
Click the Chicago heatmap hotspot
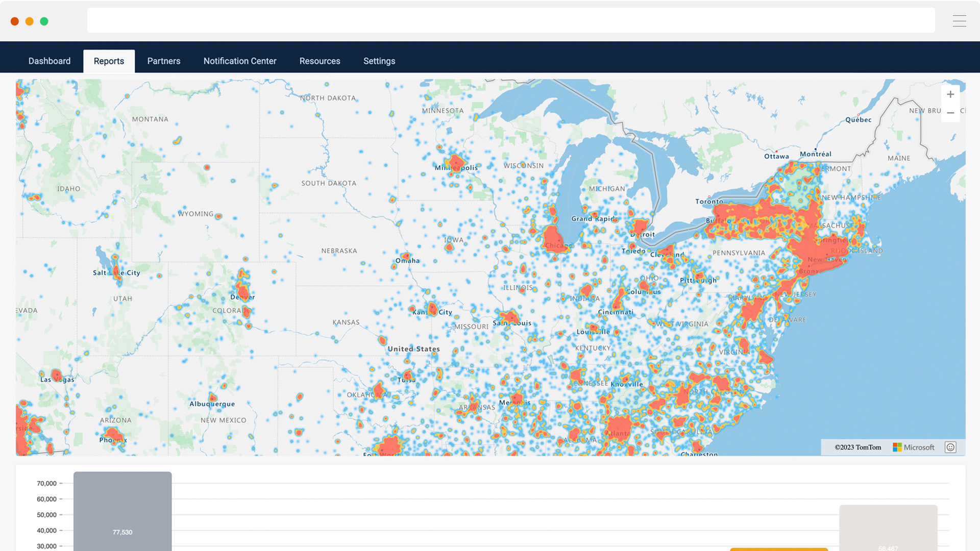coord(552,238)
